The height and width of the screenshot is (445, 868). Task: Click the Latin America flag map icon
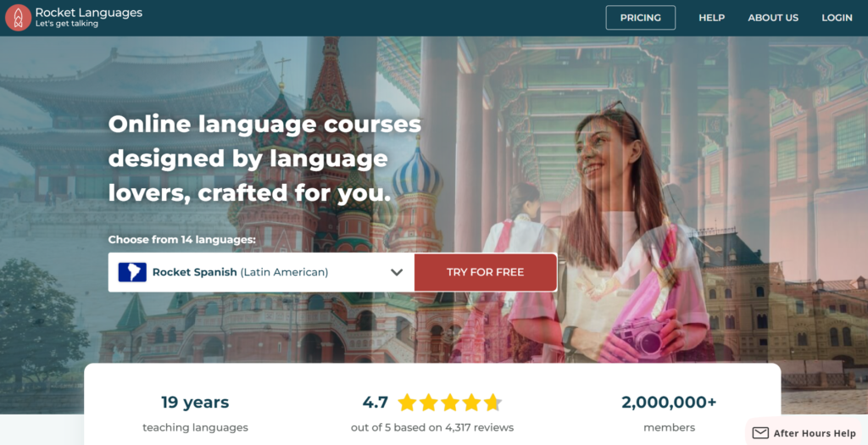tap(132, 272)
